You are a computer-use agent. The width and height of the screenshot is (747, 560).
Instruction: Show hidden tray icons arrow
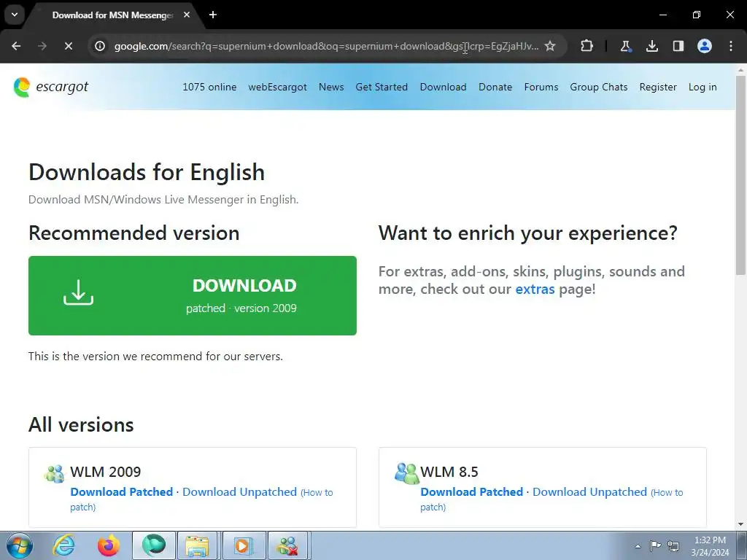point(638,545)
